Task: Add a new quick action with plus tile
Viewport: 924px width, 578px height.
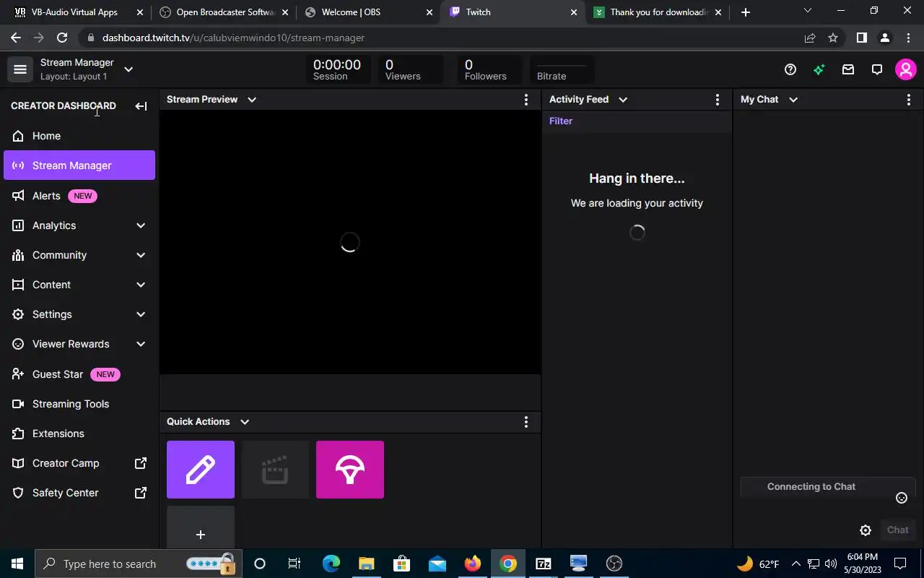Action: click(x=201, y=529)
